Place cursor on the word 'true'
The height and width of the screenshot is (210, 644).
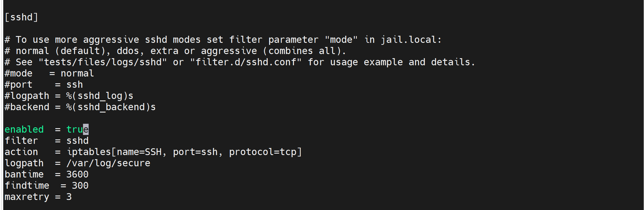(77, 129)
